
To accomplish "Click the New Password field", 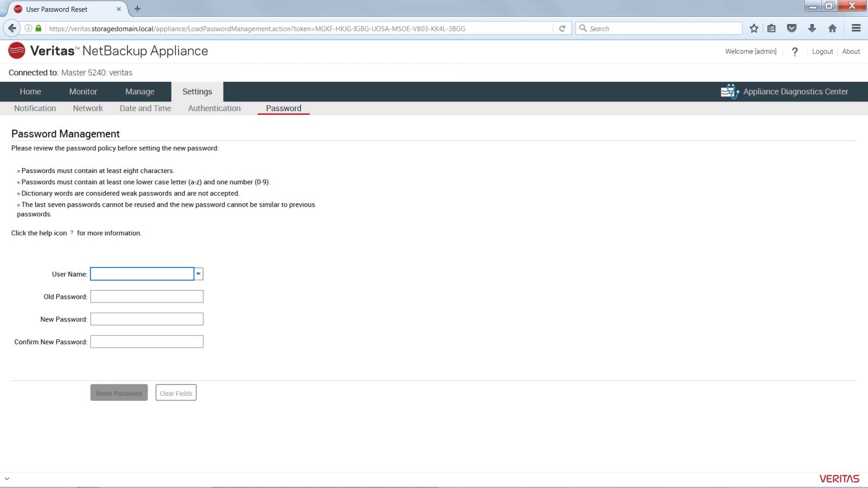I will (147, 319).
